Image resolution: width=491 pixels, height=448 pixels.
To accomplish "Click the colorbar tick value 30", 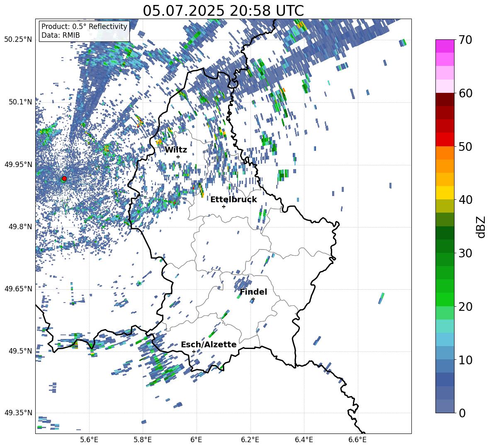I will tap(465, 253).
